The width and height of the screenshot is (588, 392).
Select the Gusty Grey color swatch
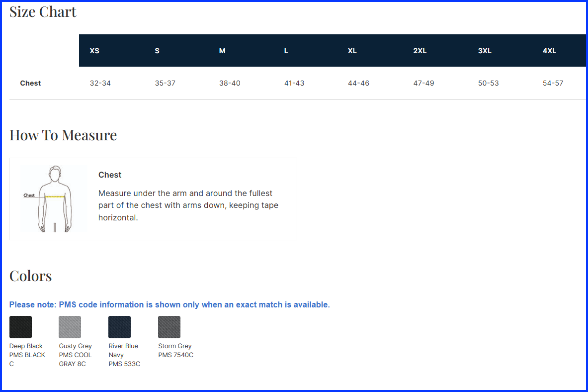(70, 327)
